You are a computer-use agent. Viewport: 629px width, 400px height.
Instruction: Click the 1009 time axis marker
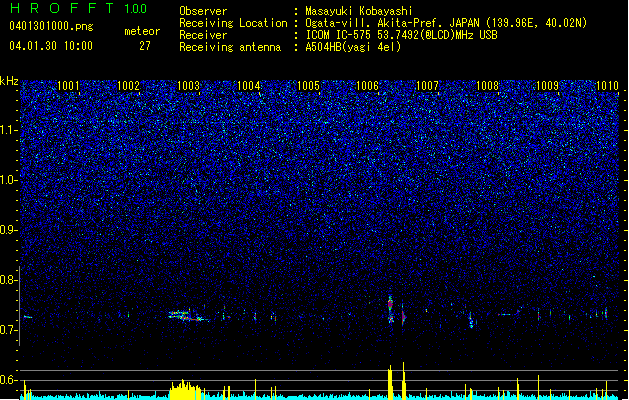(548, 85)
